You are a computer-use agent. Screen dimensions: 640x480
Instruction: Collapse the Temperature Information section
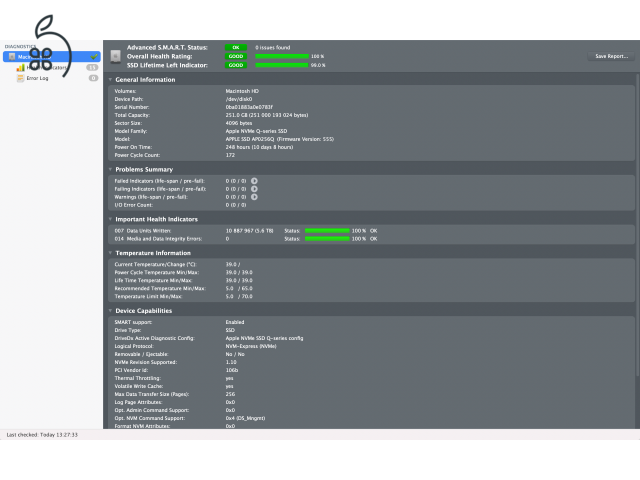110,253
